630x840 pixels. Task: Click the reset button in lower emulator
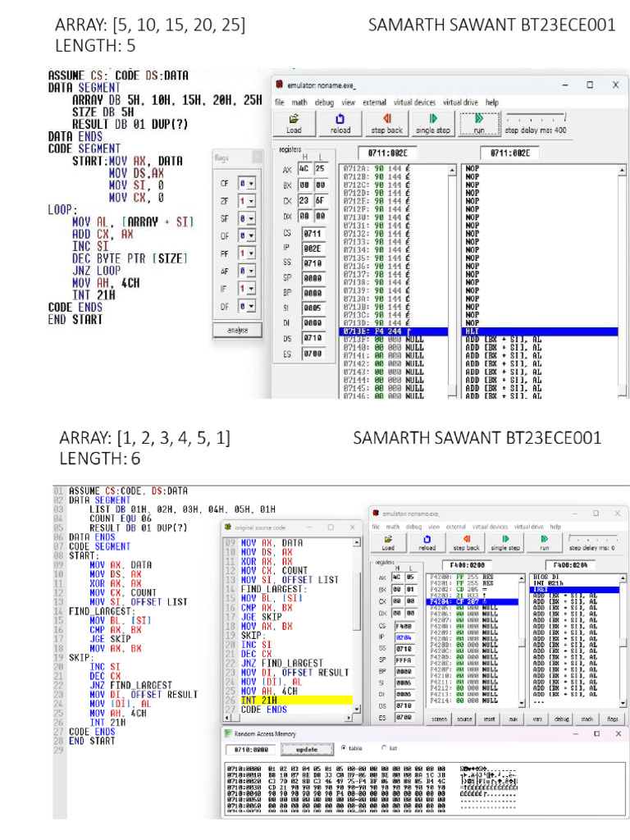coord(489,719)
